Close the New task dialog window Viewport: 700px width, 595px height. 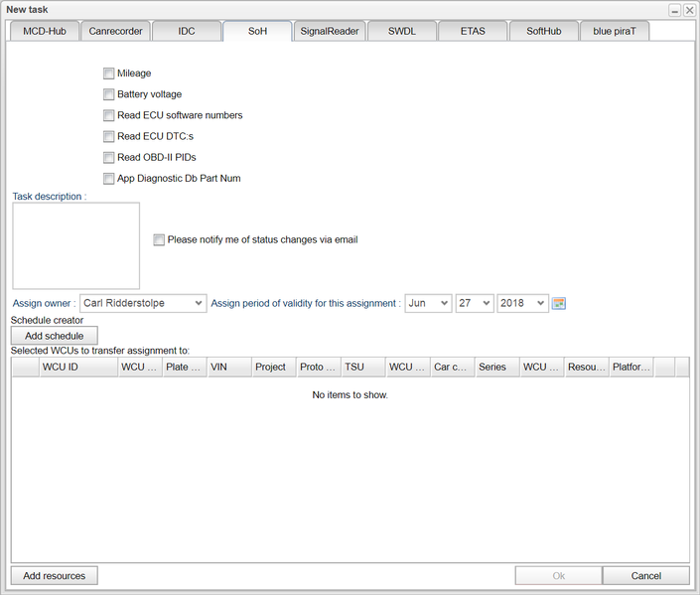(689, 9)
